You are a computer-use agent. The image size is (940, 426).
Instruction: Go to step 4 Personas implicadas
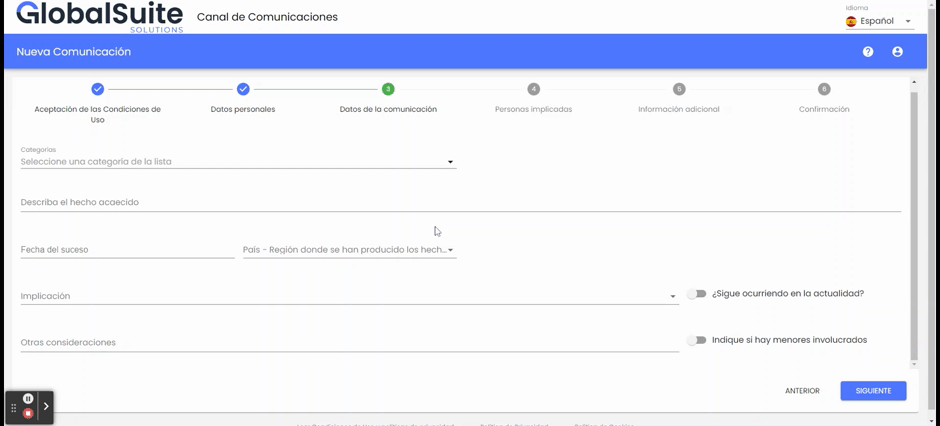(533, 90)
